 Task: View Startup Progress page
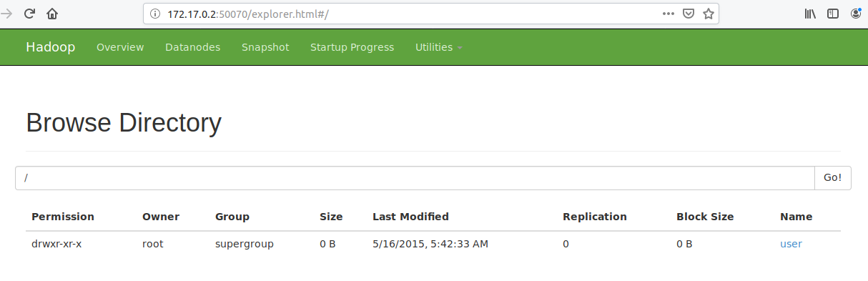(x=352, y=47)
